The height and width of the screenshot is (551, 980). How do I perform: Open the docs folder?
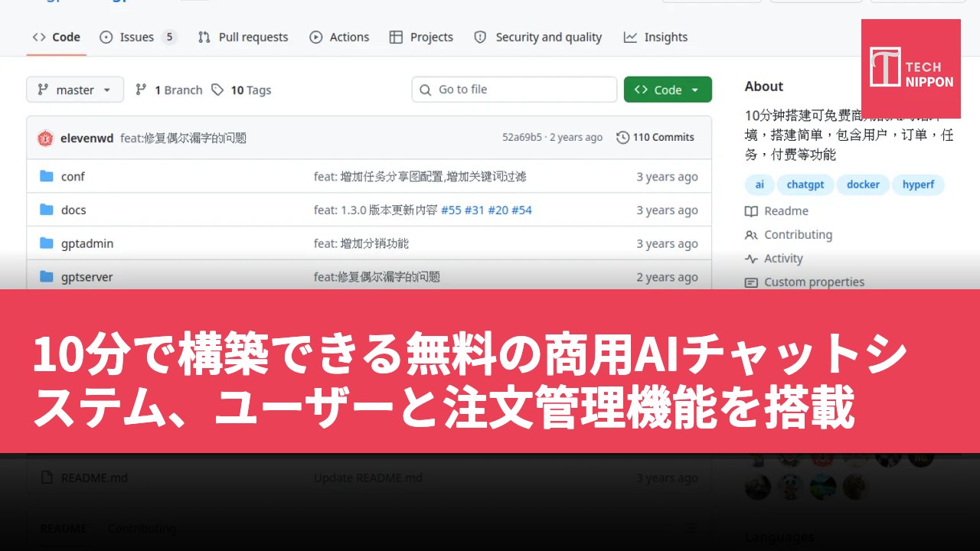[x=73, y=210]
